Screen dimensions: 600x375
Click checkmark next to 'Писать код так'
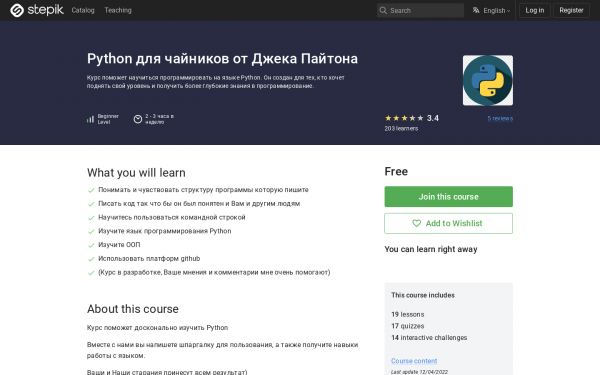coord(91,204)
